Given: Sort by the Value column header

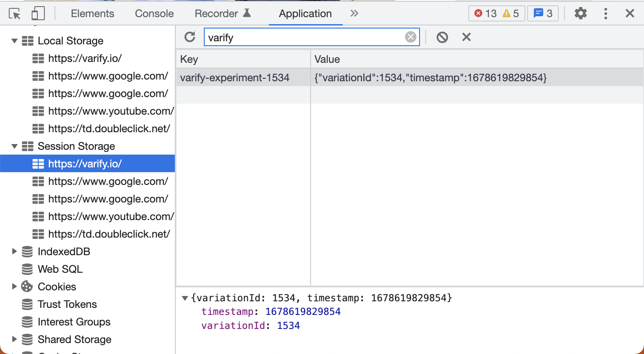Looking at the screenshot, I should [477, 59].
